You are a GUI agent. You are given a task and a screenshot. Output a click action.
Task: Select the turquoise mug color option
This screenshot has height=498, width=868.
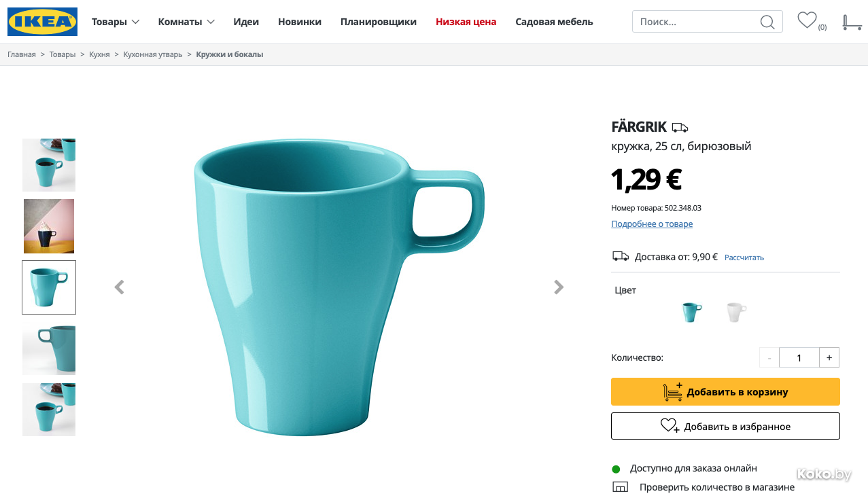click(x=691, y=313)
